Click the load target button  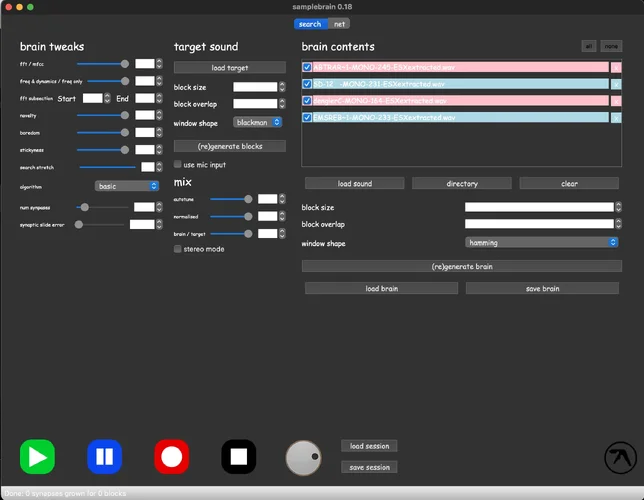tap(229, 68)
